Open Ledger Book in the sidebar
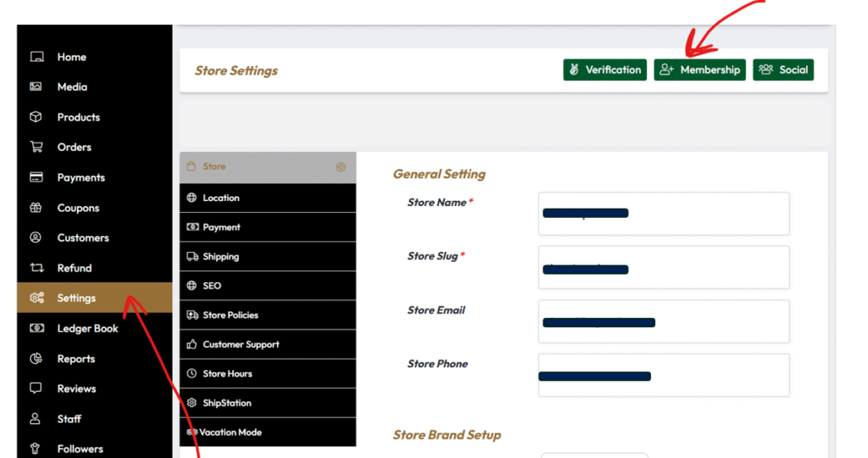Viewport: 868px width, 458px height. pyautogui.click(x=87, y=328)
